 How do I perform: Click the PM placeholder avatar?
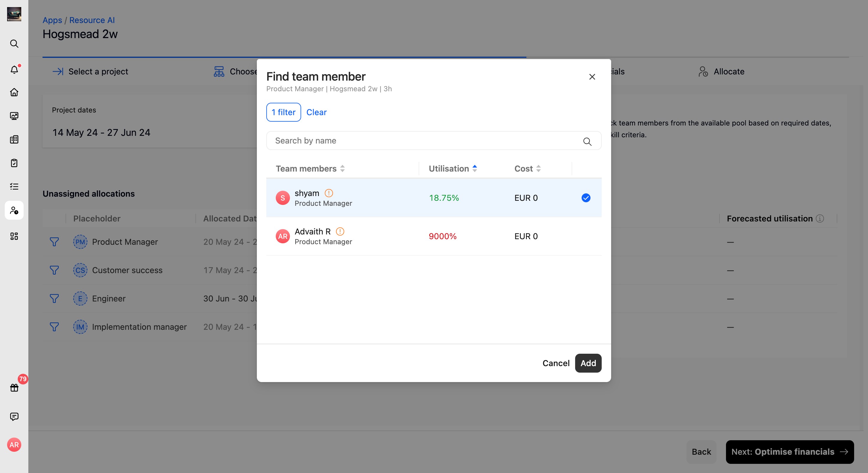click(x=80, y=242)
